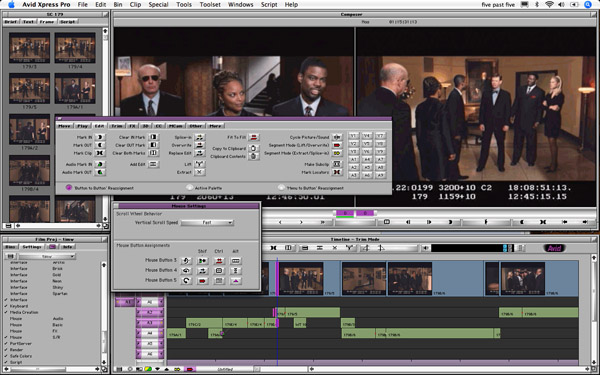Open the Settings tab in project window
The image size is (600, 375).
click(x=32, y=247)
